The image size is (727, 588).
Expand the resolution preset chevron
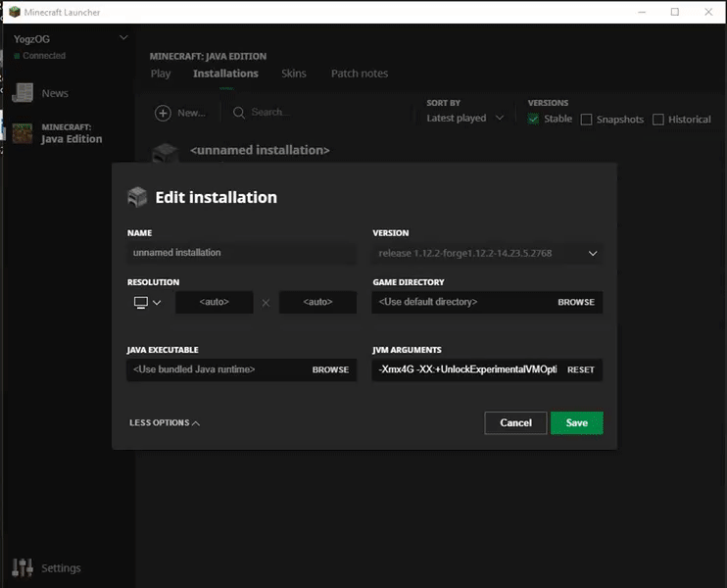(157, 303)
